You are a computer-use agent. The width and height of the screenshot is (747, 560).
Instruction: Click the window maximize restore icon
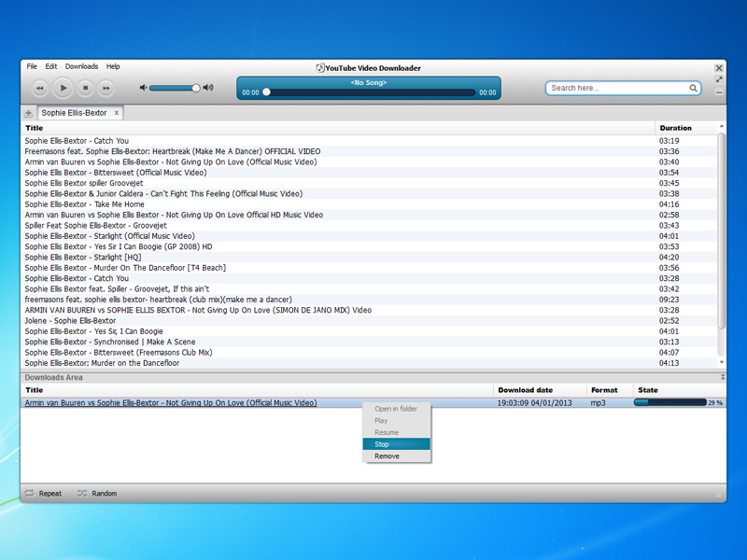(x=719, y=80)
